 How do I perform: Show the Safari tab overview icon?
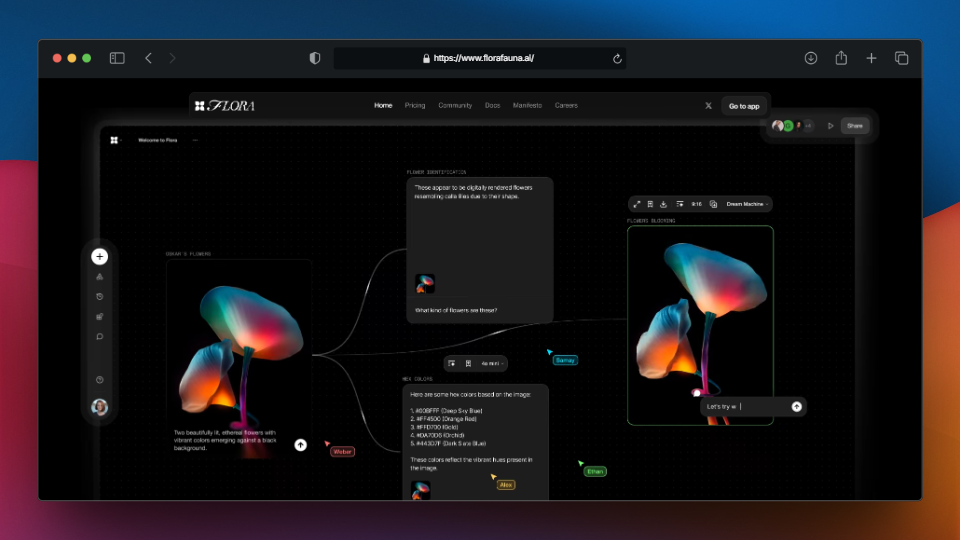tap(901, 58)
